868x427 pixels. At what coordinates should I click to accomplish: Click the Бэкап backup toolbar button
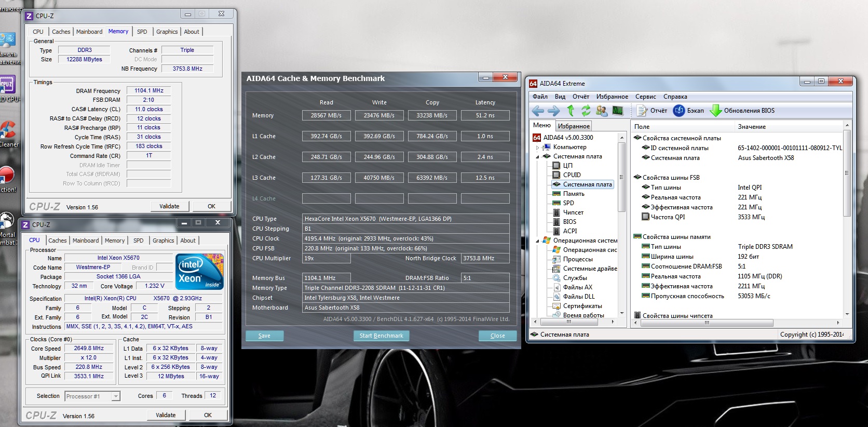pyautogui.click(x=688, y=111)
